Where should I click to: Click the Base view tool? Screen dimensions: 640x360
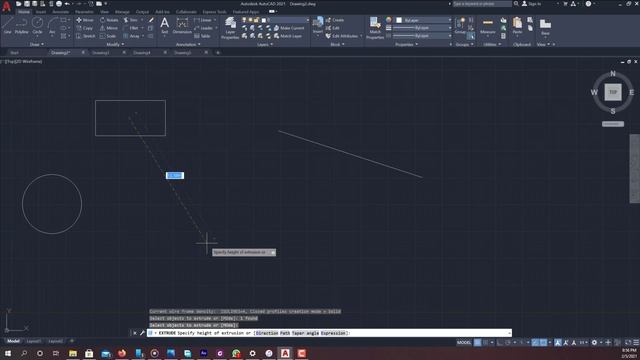545,26
